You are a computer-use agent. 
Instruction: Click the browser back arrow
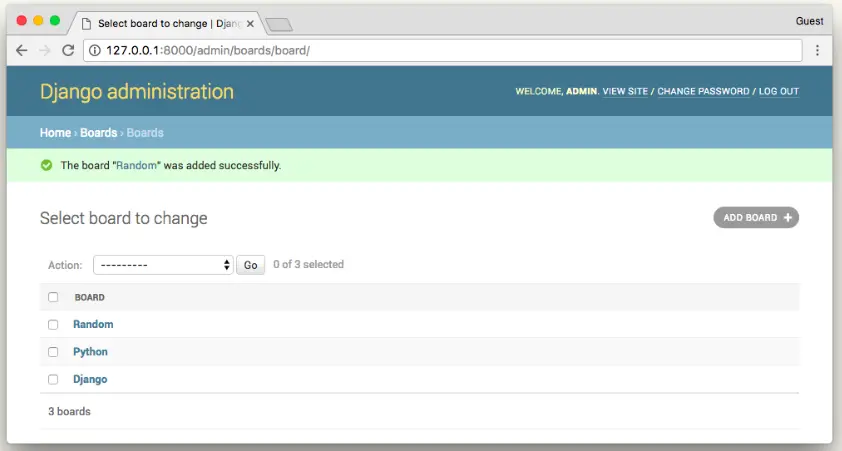(x=21, y=50)
